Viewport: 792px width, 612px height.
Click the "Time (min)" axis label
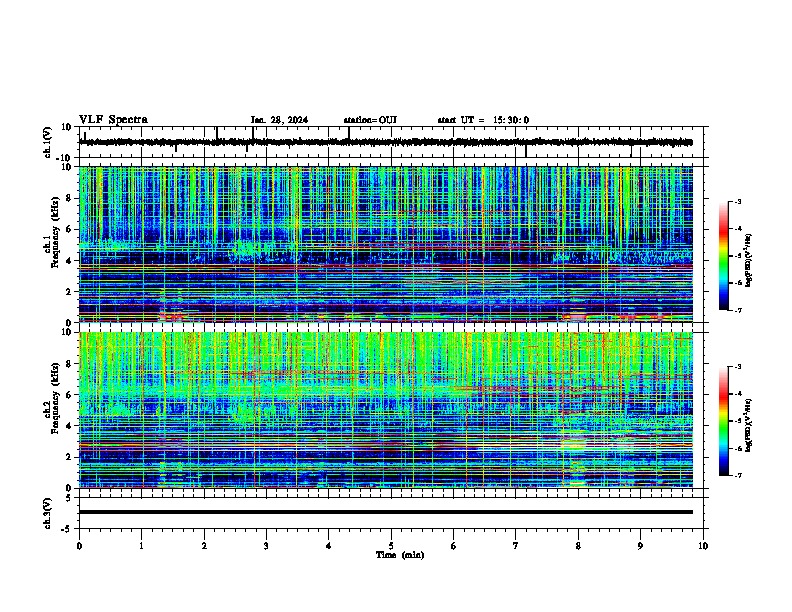tap(400, 555)
